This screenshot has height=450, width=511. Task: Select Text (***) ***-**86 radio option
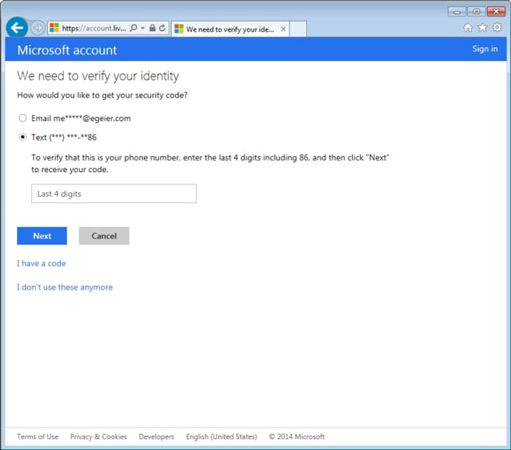[x=23, y=137]
